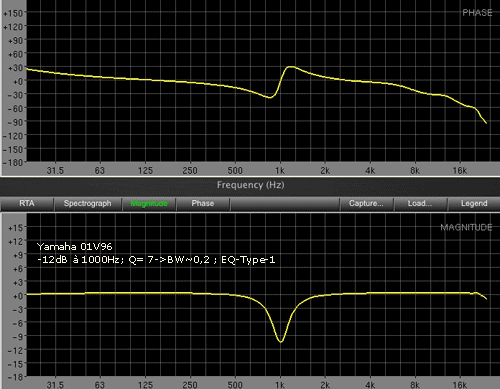Image resolution: width=500 pixels, height=389 pixels.
Task: Switch to the Phase tab
Action: [x=203, y=204]
